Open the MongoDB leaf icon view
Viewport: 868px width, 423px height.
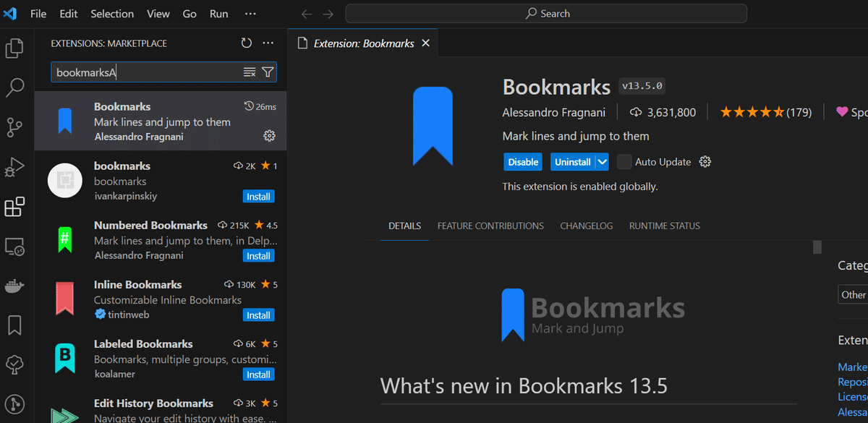[x=14, y=364]
